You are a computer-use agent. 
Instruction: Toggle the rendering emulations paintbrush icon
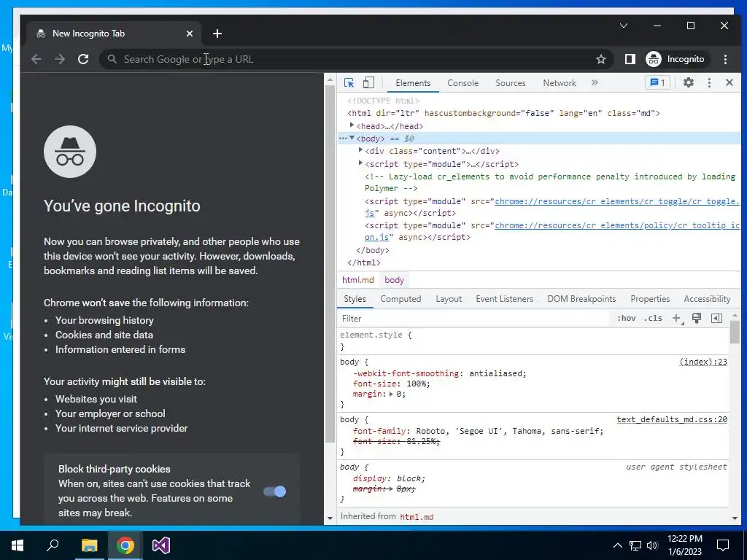coord(697,318)
